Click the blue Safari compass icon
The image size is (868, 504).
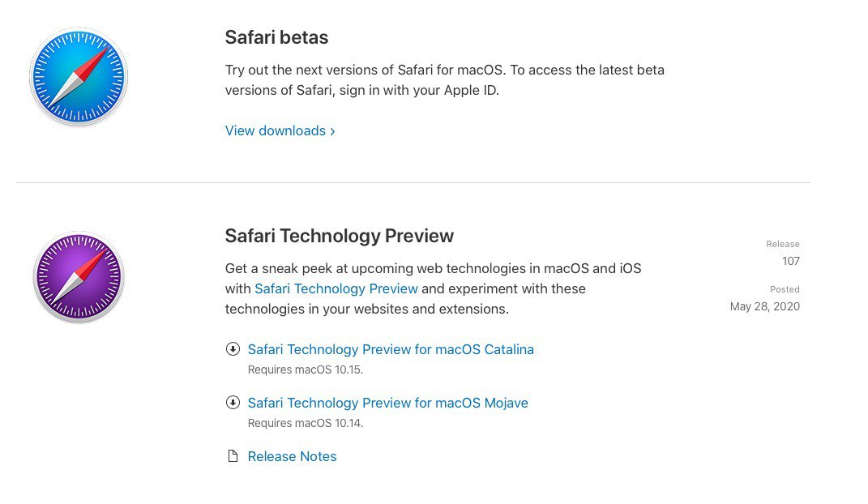click(x=79, y=77)
